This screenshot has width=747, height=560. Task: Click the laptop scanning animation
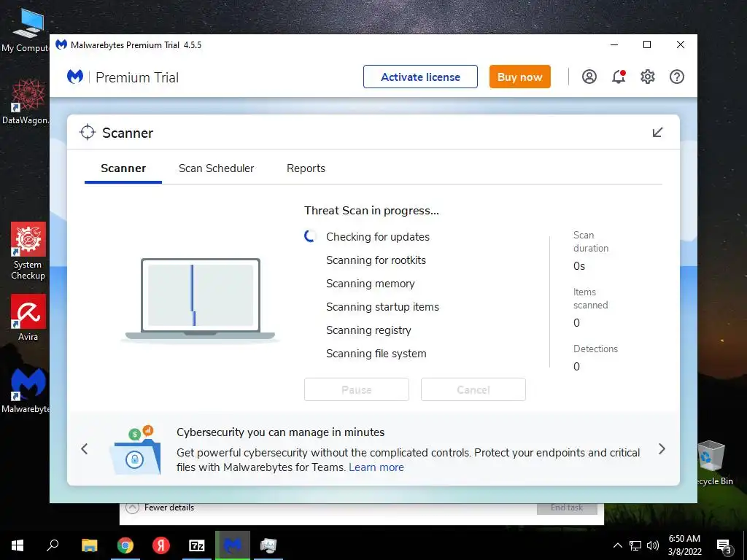click(200, 300)
